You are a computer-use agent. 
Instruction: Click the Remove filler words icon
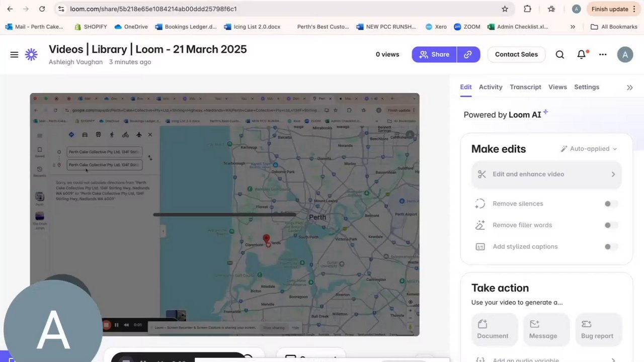click(x=480, y=225)
